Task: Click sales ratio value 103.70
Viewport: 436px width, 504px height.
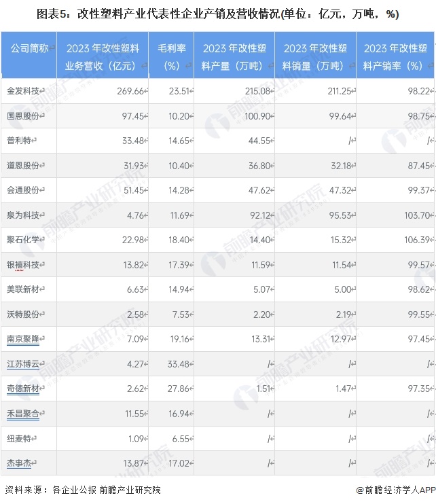Action: [x=417, y=215]
